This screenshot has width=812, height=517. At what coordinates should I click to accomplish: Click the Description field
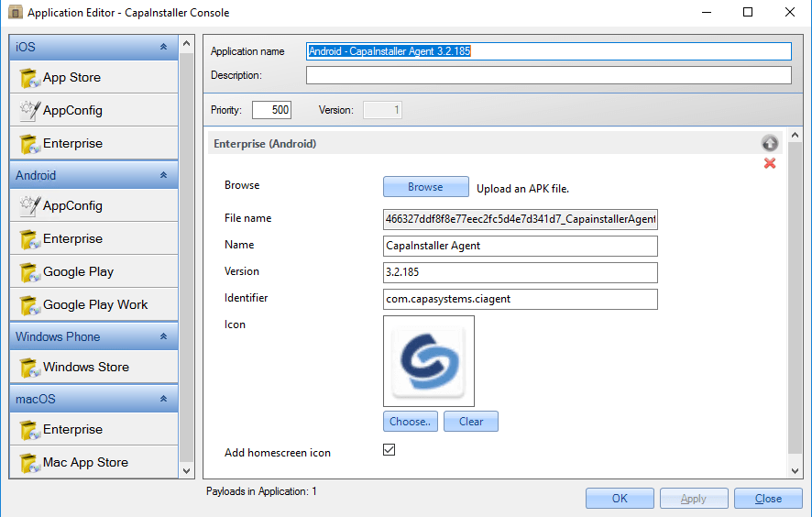[x=548, y=75]
